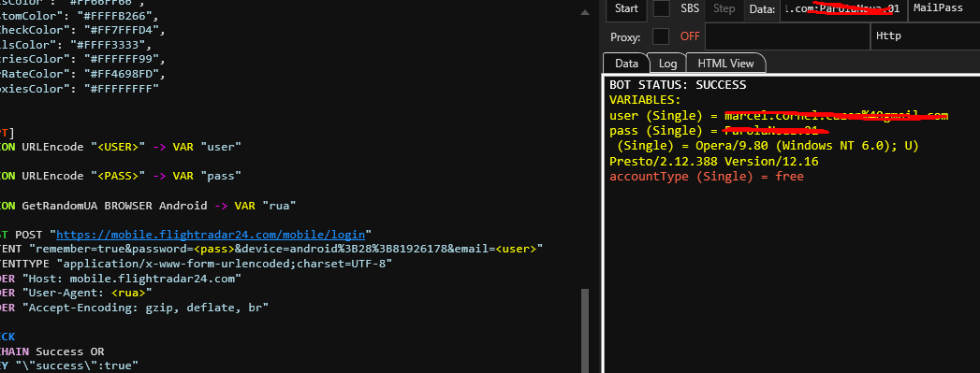This screenshot has width=980, height=373.
Task: Click the Start button
Action: click(x=626, y=8)
